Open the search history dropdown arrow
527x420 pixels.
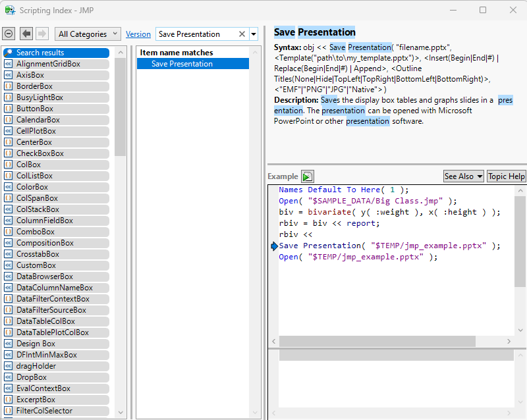point(252,34)
